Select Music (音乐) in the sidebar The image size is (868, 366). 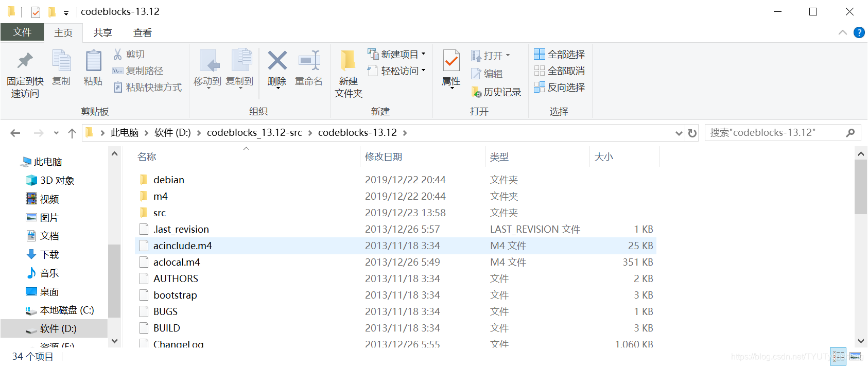43,273
